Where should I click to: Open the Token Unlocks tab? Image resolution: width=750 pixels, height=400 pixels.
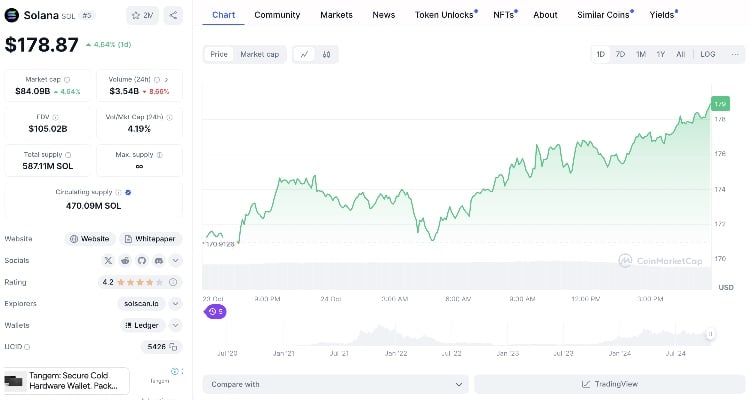point(444,15)
